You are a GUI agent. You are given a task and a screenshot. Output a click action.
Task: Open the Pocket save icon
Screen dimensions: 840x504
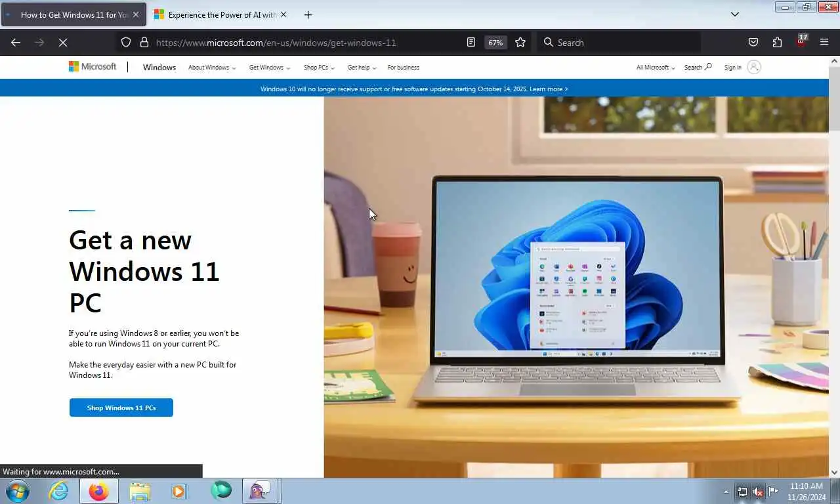coord(753,43)
